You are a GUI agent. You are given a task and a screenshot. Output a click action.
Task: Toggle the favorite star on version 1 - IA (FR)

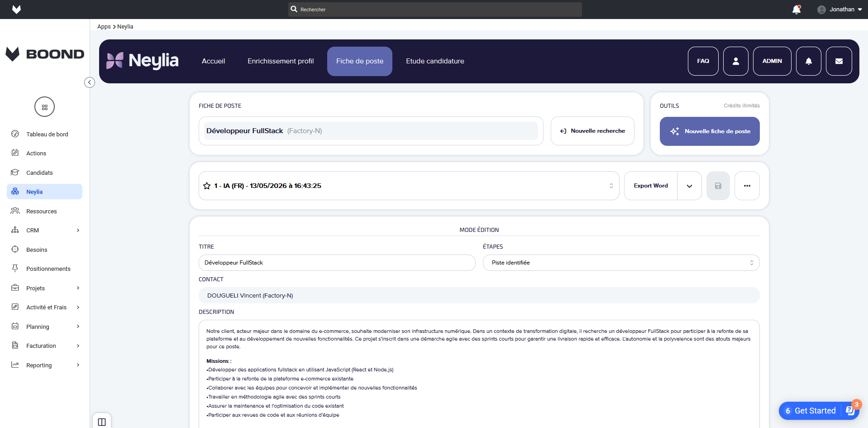[207, 186]
